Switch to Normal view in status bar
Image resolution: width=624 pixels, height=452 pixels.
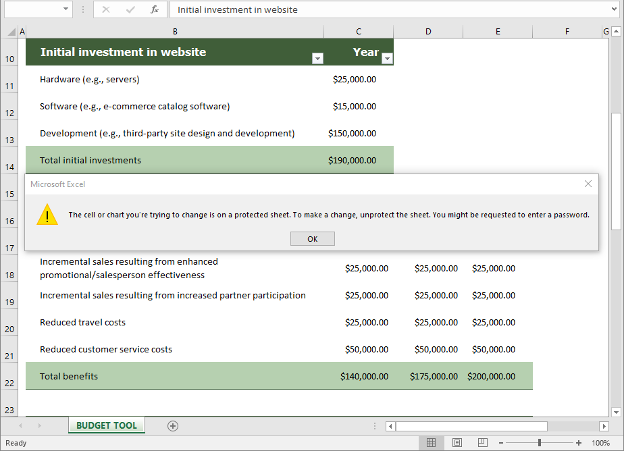tap(431, 442)
